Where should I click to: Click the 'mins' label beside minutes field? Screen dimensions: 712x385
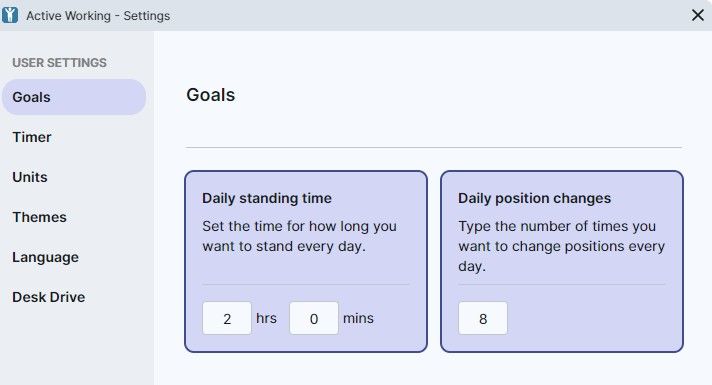click(358, 318)
